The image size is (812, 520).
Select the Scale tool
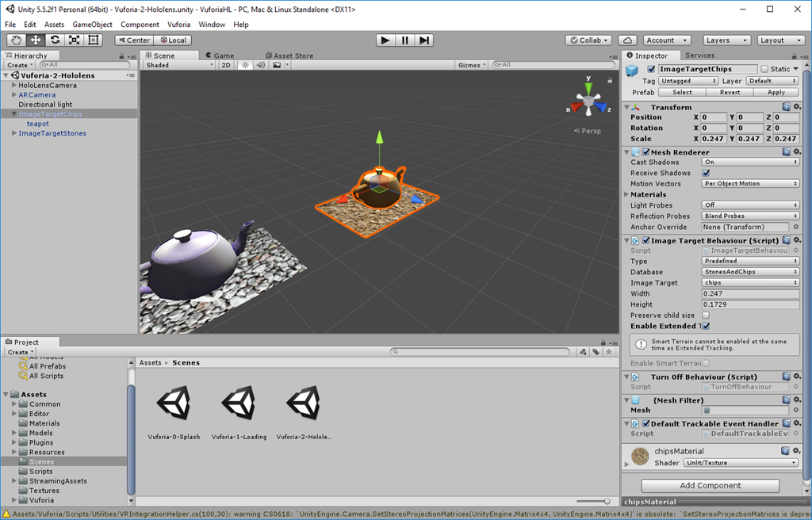74,40
